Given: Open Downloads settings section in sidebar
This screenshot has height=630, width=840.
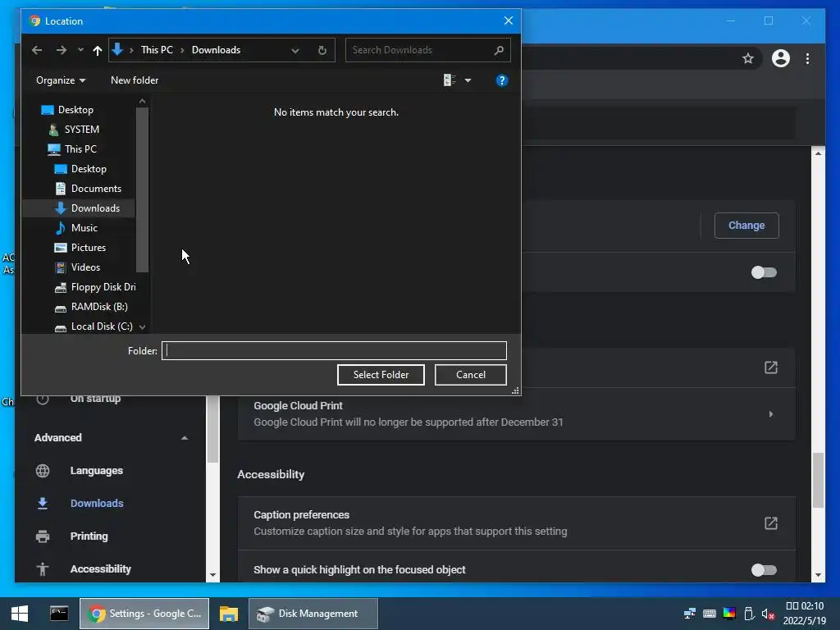Looking at the screenshot, I should click(97, 504).
